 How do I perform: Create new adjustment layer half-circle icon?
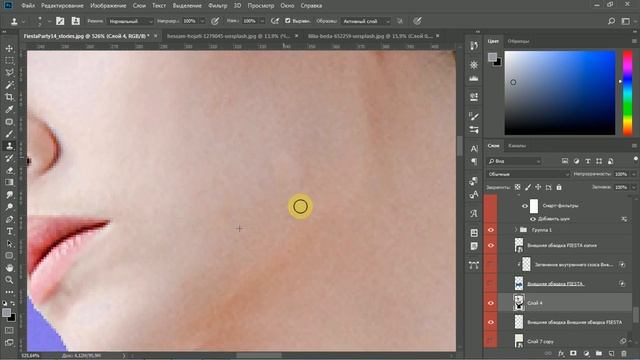[x=586, y=353]
